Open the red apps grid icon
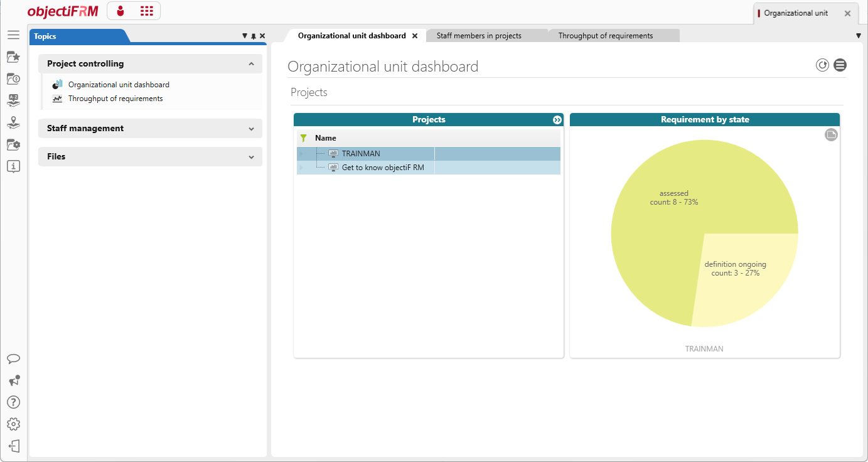The image size is (868, 462). [x=147, y=11]
